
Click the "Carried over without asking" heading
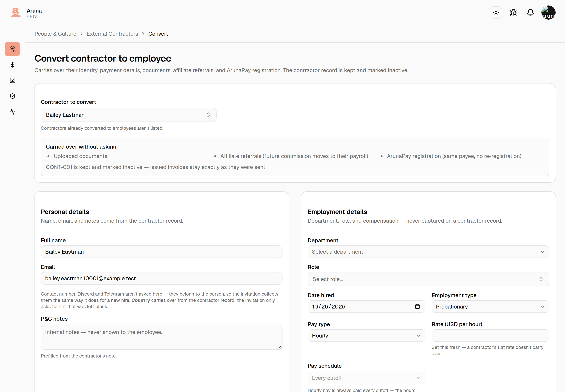pyautogui.click(x=81, y=147)
